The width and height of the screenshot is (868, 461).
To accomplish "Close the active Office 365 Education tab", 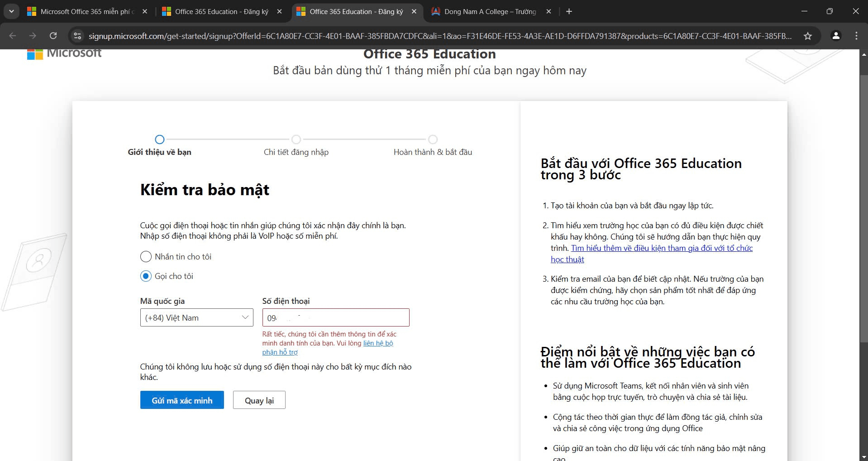I will tap(414, 12).
